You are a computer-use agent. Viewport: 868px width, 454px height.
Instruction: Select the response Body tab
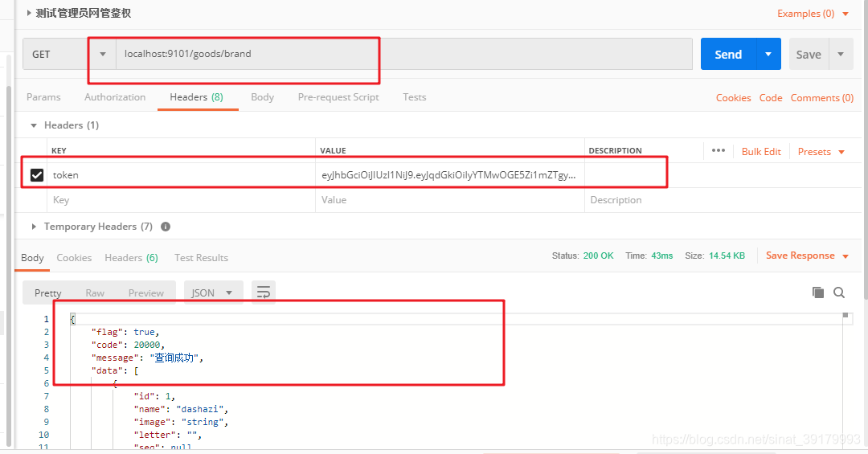32,257
